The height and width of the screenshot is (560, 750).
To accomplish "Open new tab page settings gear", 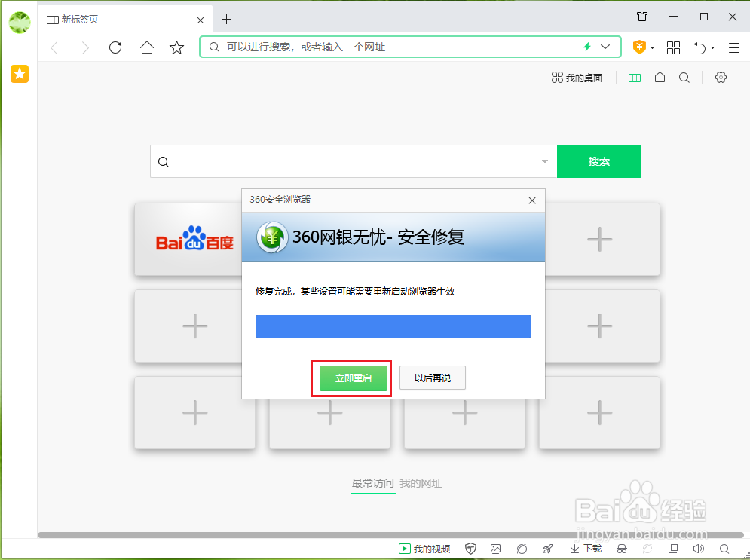I will 721,78.
